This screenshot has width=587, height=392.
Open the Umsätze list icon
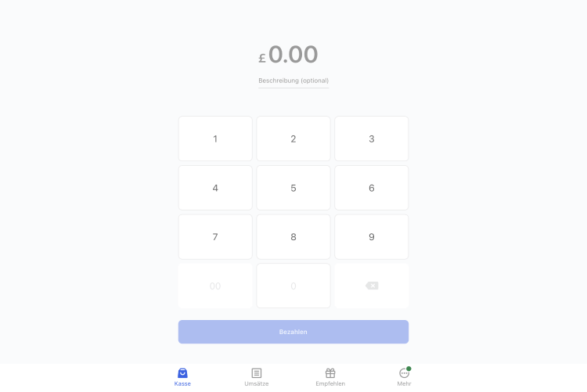click(256, 373)
